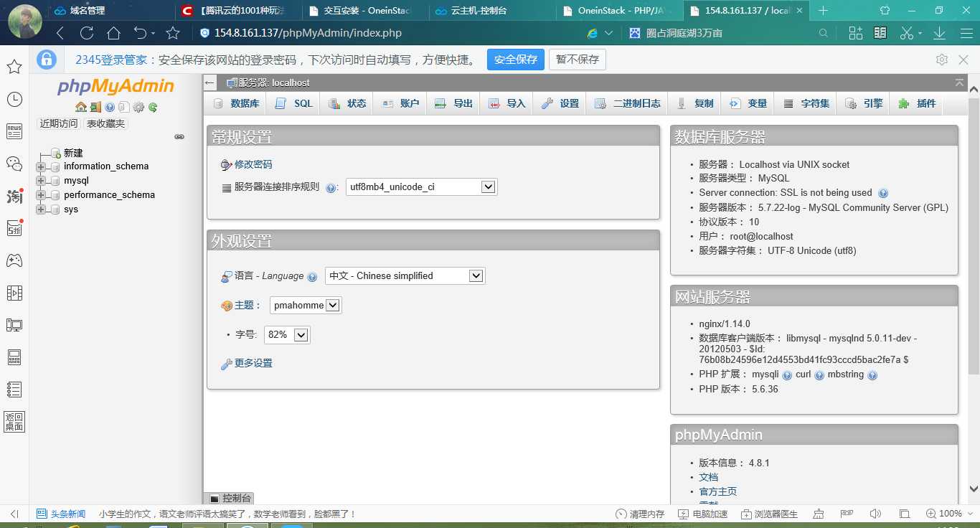Open browser downloads arrow icon

click(939, 33)
